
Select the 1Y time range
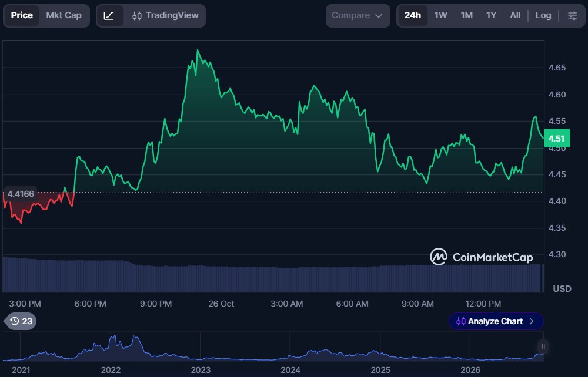491,15
